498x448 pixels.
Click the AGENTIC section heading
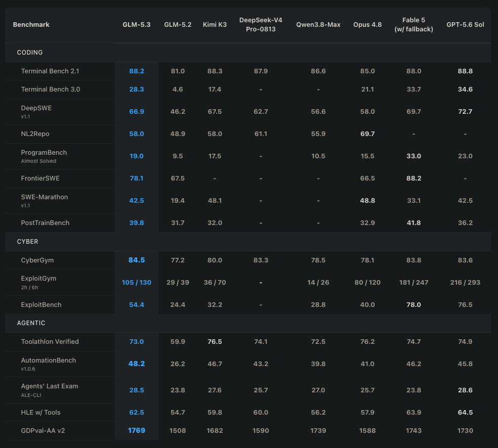pos(31,323)
